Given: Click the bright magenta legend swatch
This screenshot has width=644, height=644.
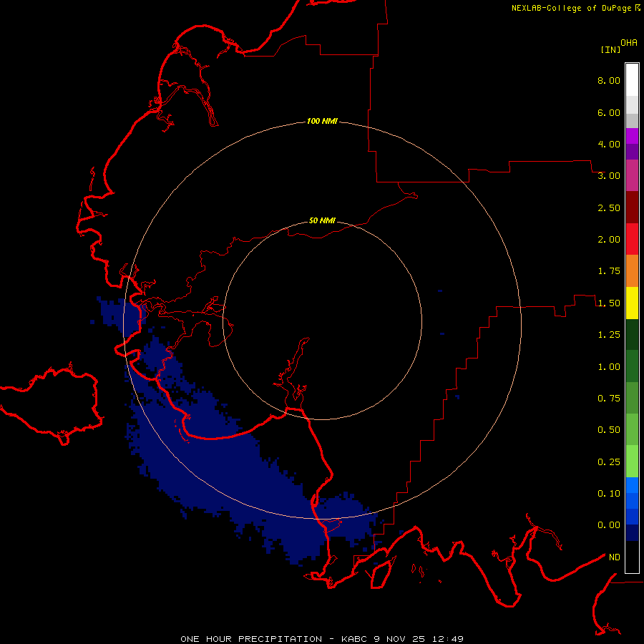Looking at the screenshot, I should coord(632,136).
